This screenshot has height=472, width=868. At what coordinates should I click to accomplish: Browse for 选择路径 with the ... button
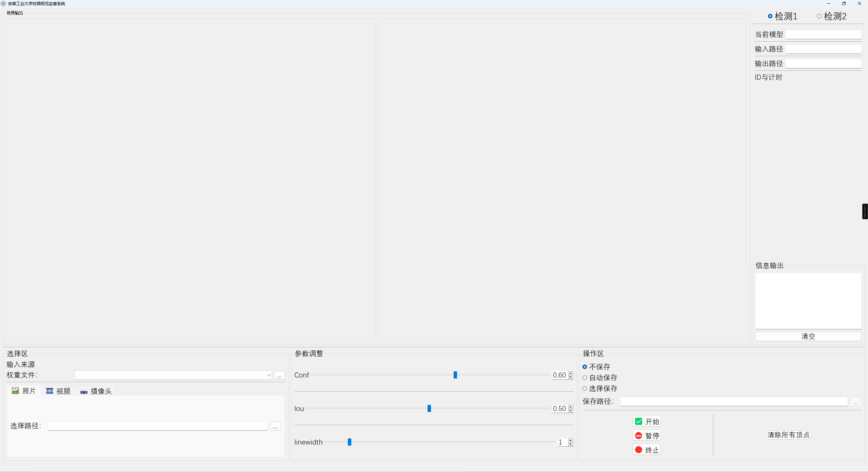pyautogui.click(x=275, y=426)
